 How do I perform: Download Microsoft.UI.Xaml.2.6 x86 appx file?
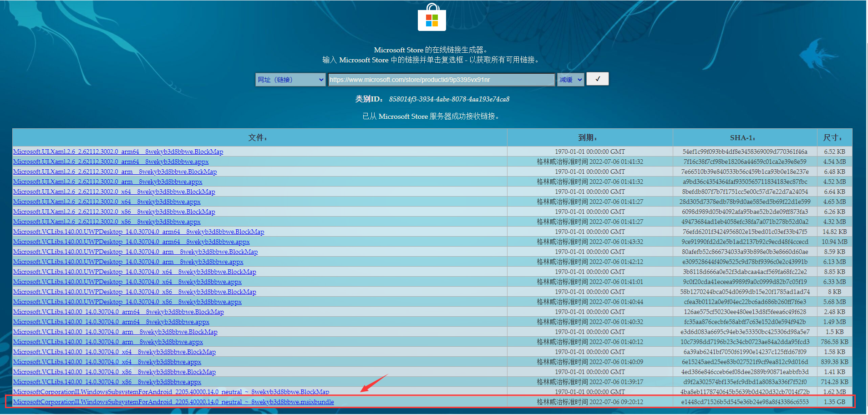coord(107,222)
